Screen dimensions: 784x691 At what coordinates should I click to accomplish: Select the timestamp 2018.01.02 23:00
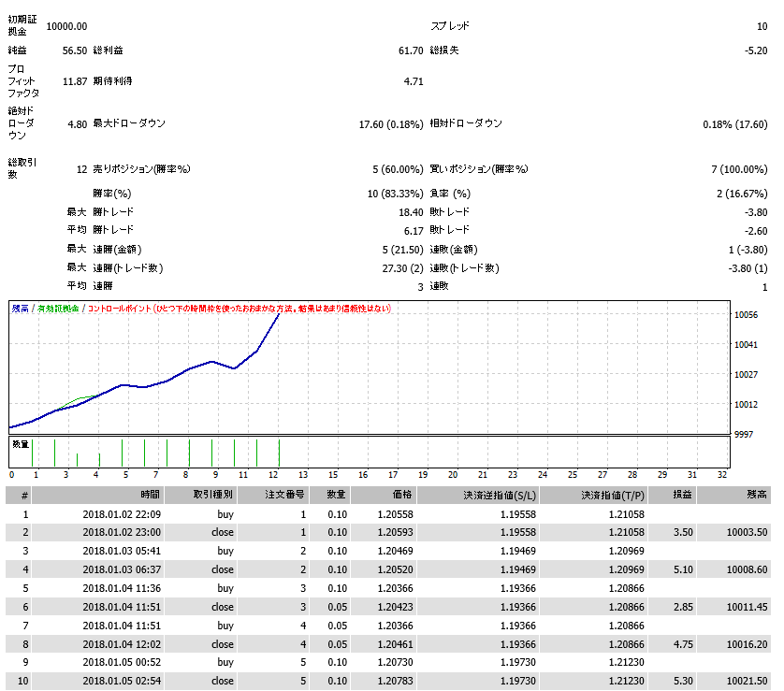pos(122,533)
